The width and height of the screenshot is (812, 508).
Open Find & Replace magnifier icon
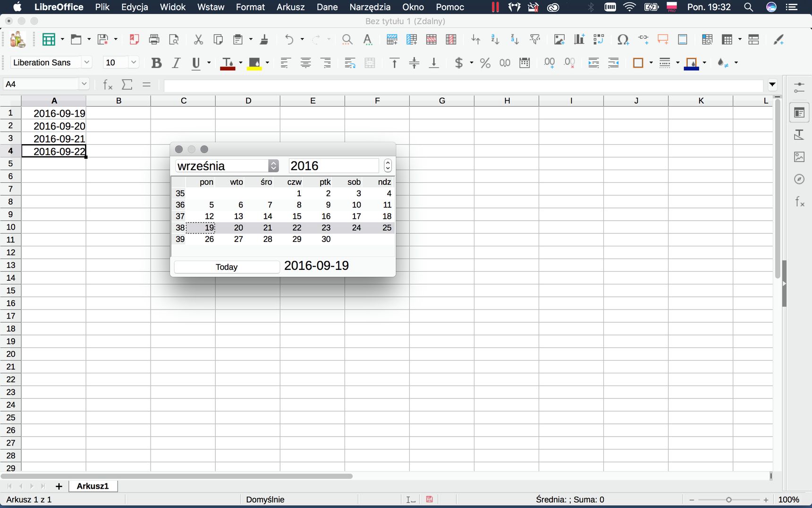coord(347,40)
